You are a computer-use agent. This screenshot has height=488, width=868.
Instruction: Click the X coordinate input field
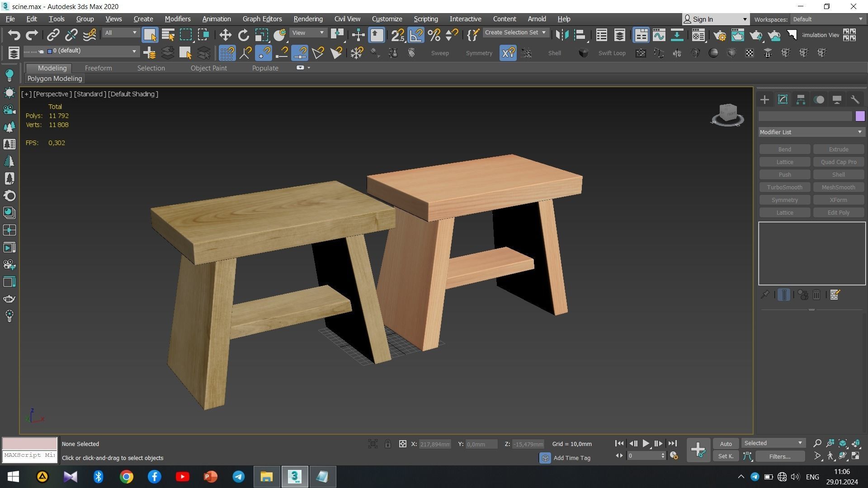click(434, 444)
